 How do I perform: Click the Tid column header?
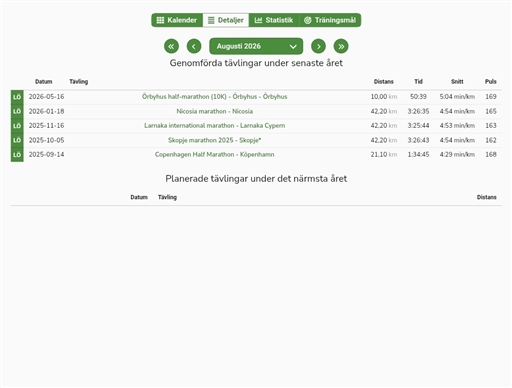tap(418, 82)
